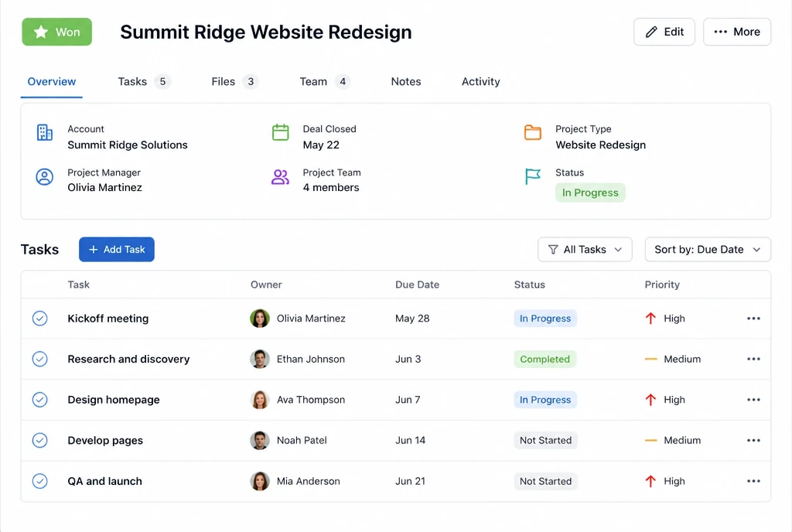Click the Owner column header
The image size is (792, 532).
coord(266,285)
